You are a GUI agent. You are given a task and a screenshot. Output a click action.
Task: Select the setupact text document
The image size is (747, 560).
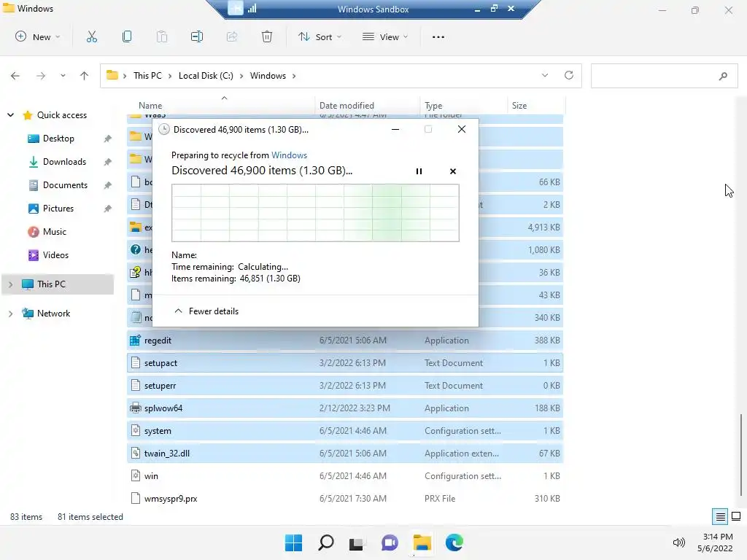[x=345, y=363]
